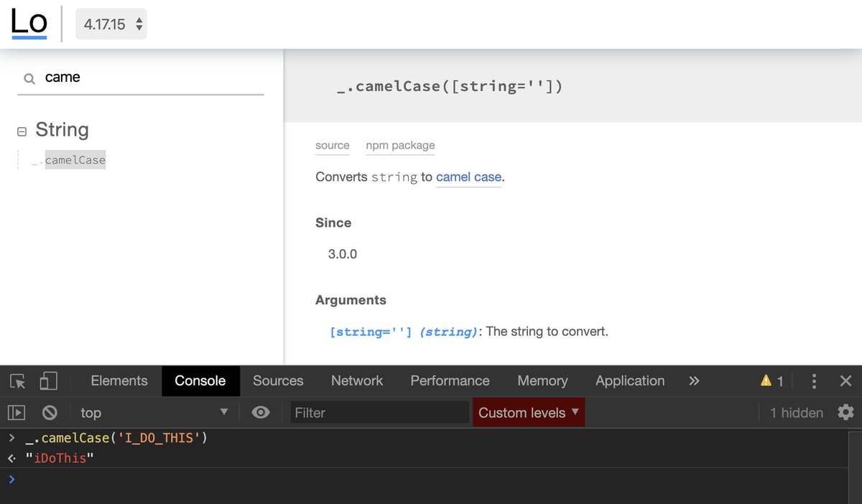
Task: Click the search magnifier icon
Action: [x=29, y=79]
